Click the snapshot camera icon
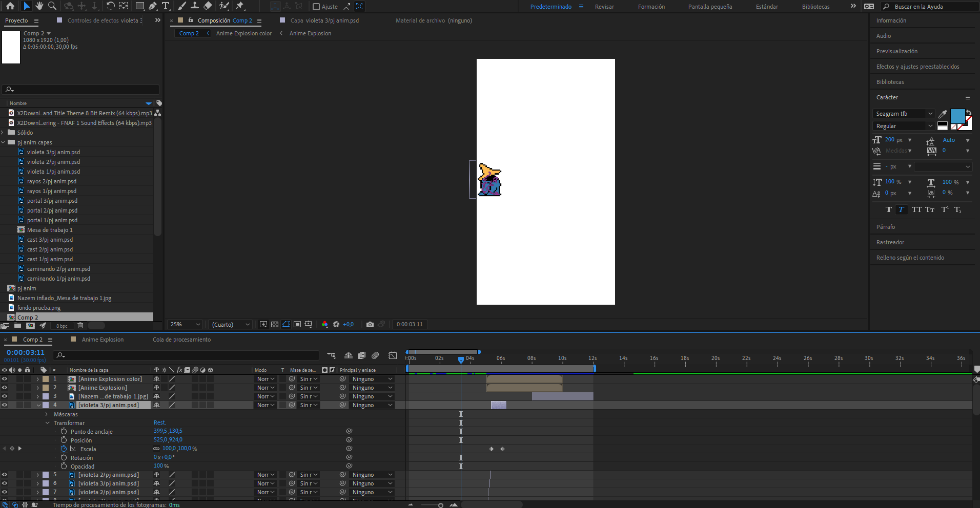Image resolution: width=980 pixels, height=508 pixels. (x=370, y=325)
